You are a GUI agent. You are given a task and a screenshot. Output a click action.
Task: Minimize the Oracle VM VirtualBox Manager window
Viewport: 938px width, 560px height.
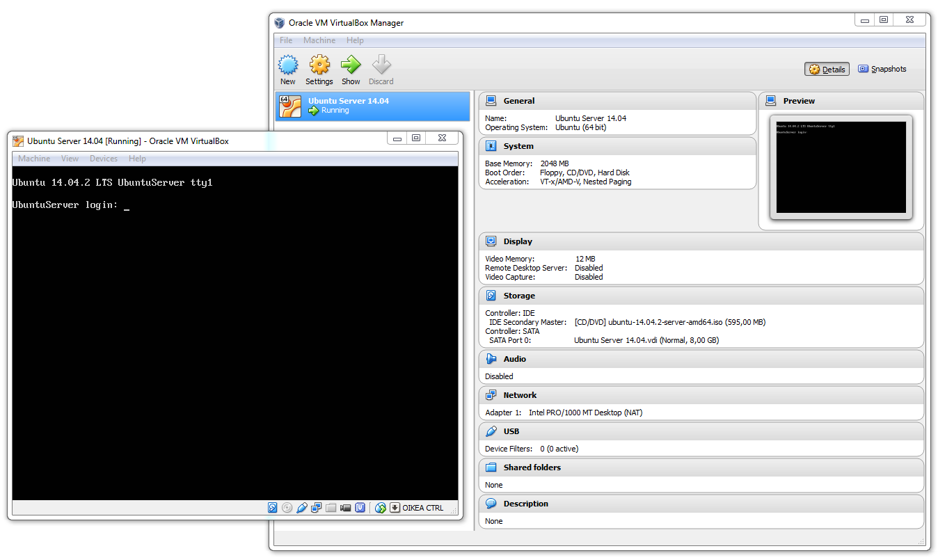(865, 20)
